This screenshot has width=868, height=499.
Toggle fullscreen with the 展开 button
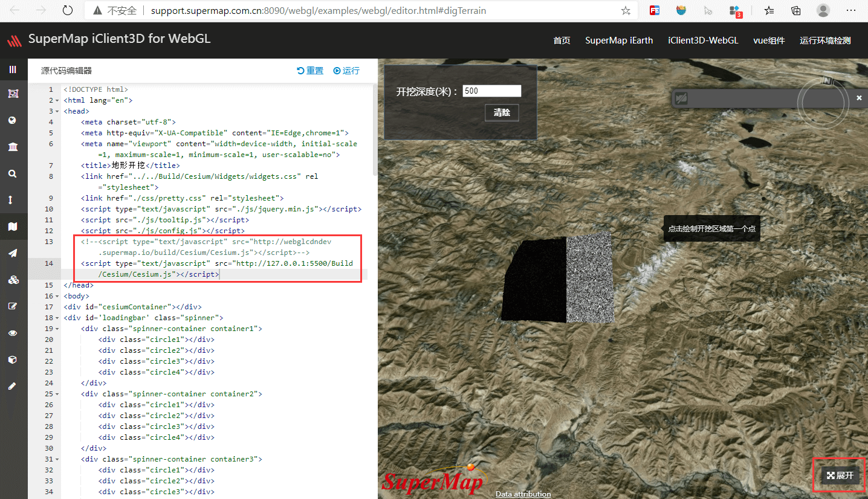[840, 475]
